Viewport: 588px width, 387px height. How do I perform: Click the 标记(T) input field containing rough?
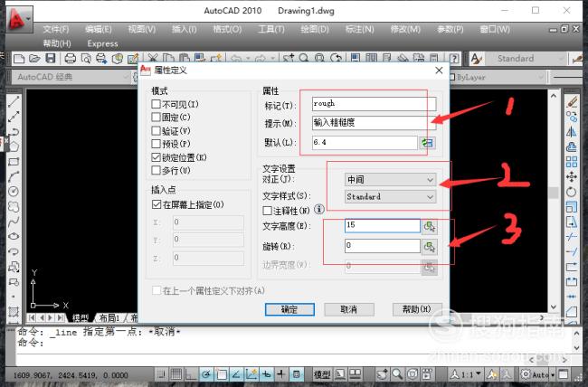(375, 103)
